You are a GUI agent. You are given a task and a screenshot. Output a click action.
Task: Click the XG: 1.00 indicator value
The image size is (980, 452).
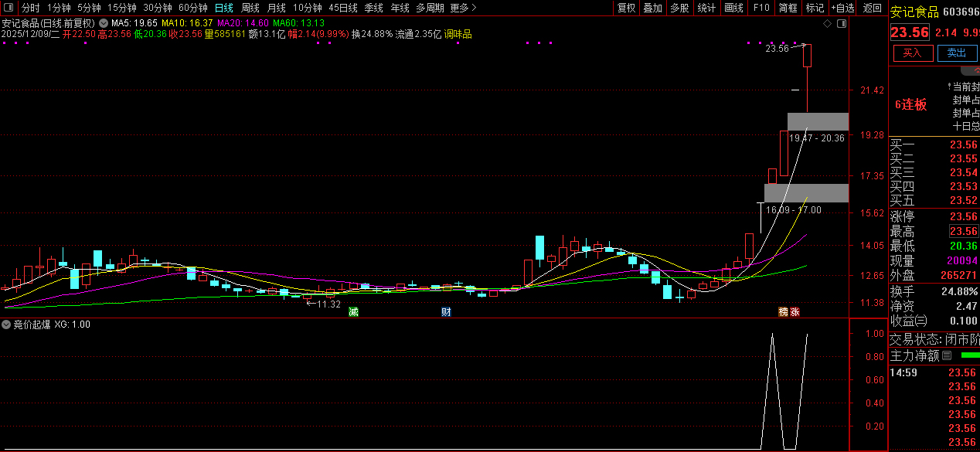click(72, 325)
